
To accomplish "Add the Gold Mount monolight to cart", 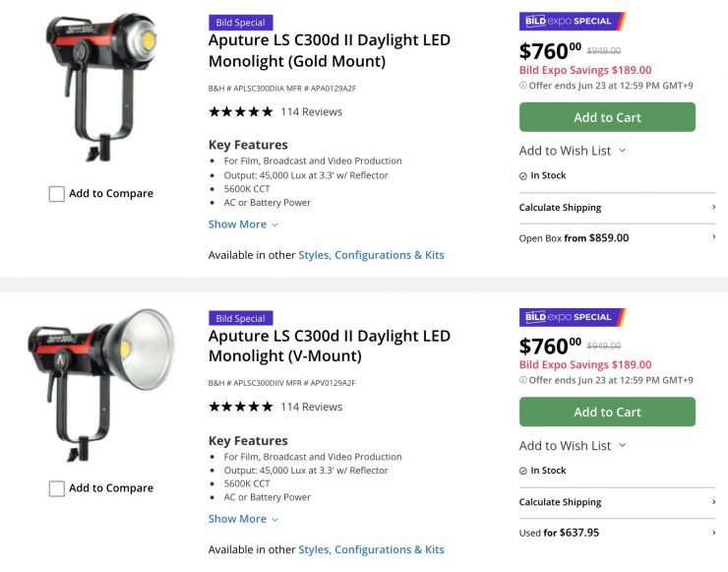I will pos(607,117).
